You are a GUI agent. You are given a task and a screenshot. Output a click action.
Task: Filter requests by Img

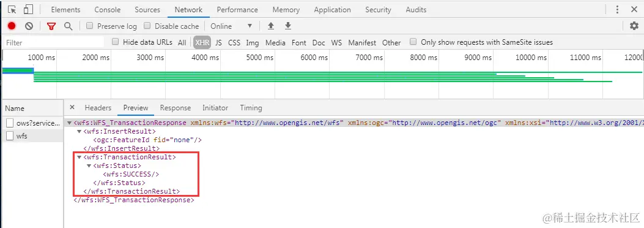tap(253, 42)
